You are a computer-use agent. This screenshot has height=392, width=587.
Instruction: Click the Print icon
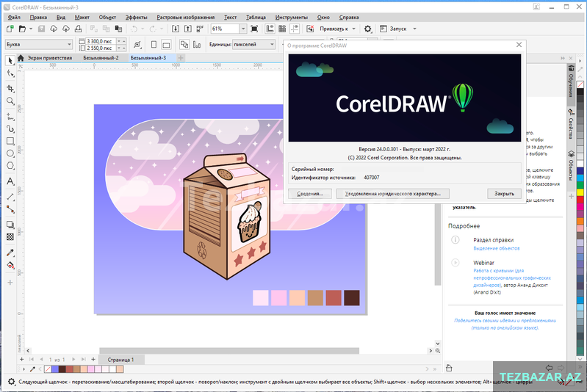[78, 29]
